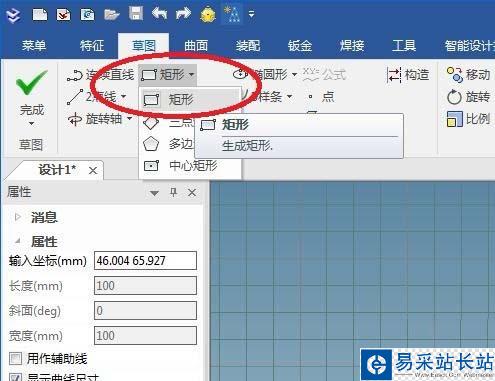Click the blue drawing document icon
This screenshot has width=495, height=381.
tap(87, 15)
